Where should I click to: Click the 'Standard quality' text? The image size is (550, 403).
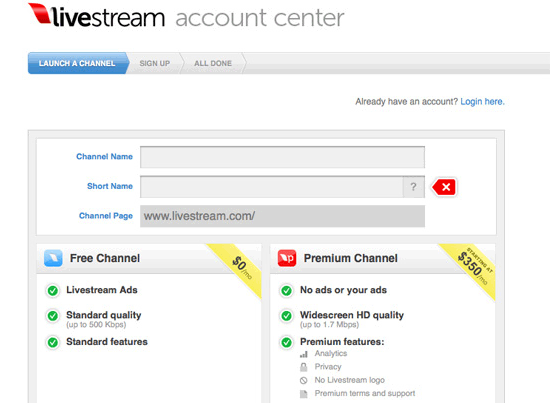(104, 315)
